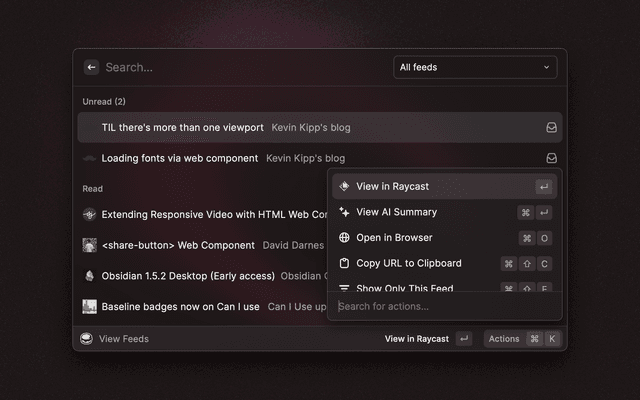Click the share-button Web Component avatar

(x=89, y=245)
